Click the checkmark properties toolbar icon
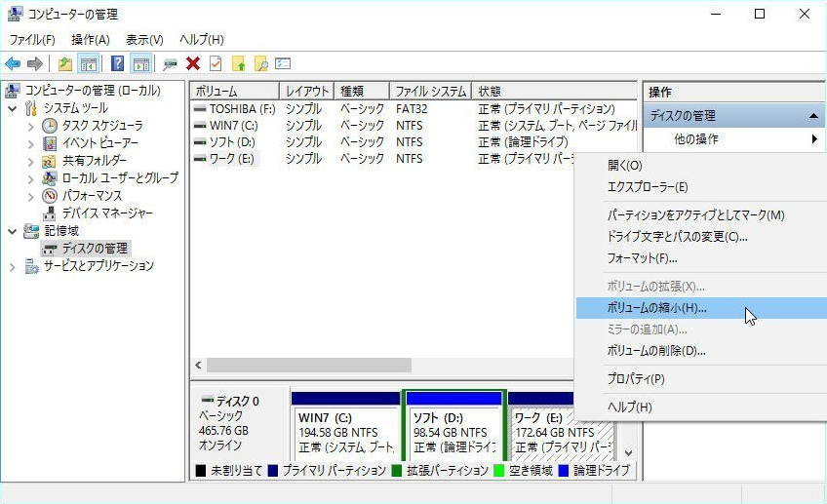This screenshot has height=504, width=827. (216, 64)
